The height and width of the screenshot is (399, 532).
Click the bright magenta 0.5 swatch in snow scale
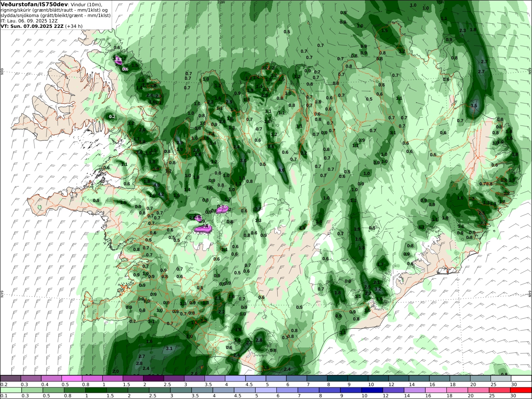click(72, 378)
